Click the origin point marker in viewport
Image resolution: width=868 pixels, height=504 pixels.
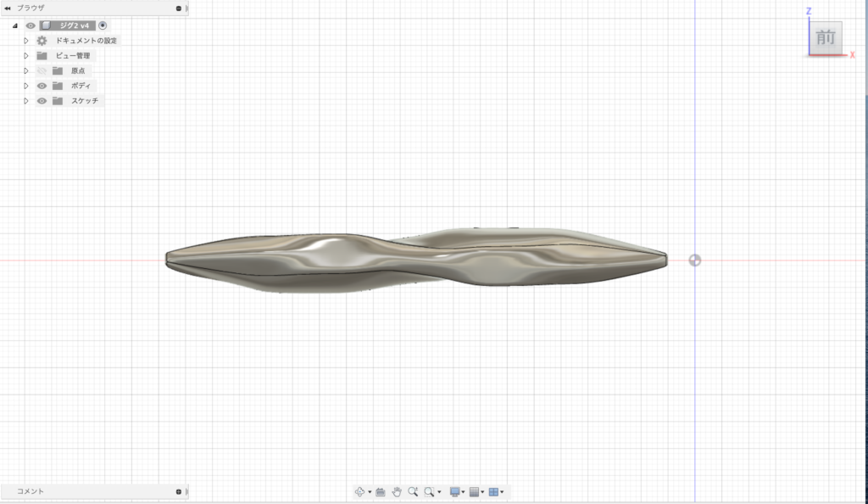695,260
